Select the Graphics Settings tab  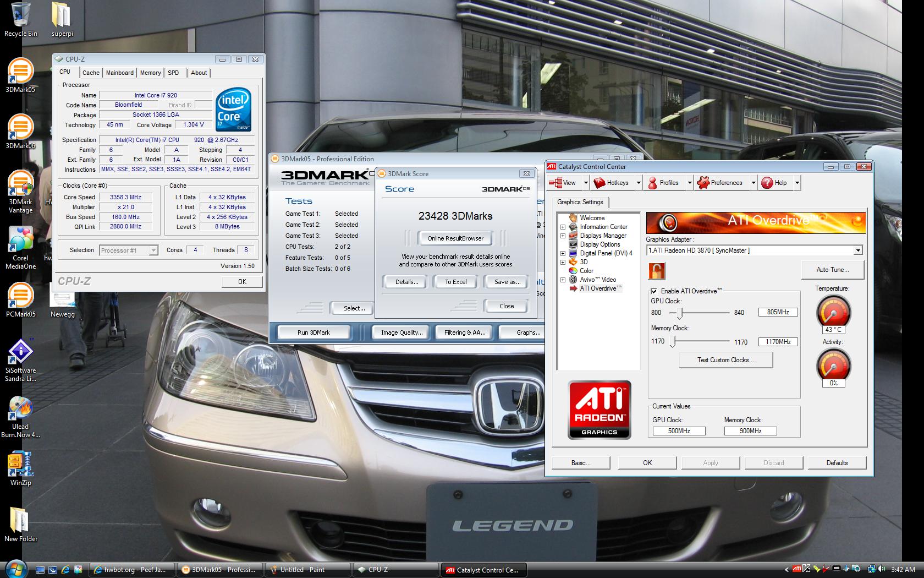coord(580,202)
